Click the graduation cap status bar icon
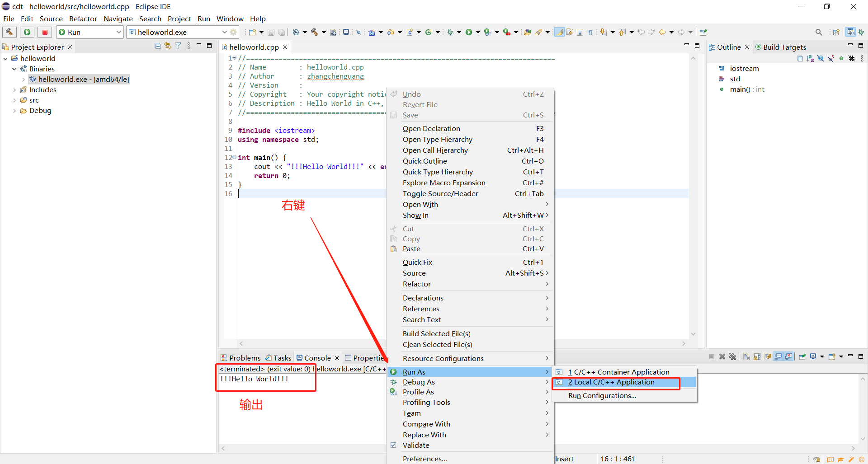 (840, 459)
